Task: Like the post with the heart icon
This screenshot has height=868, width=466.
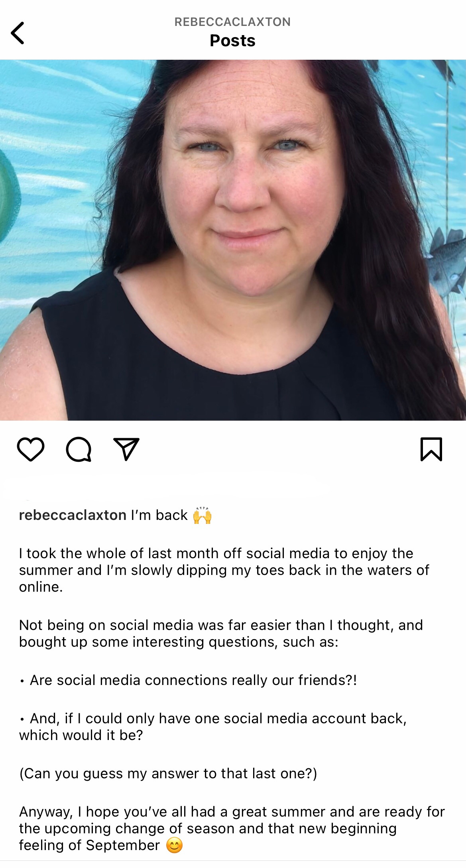Action: [31, 449]
